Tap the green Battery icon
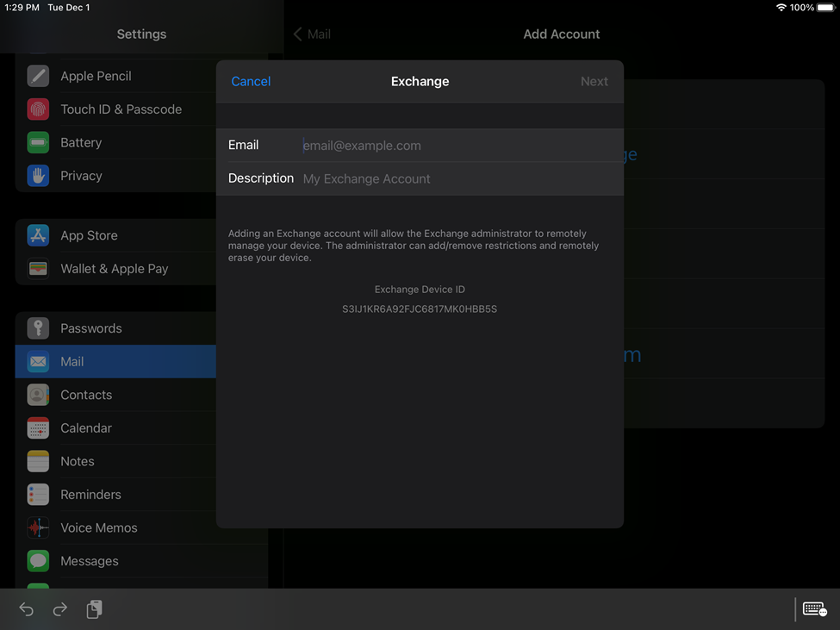The width and height of the screenshot is (840, 630). tap(38, 142)
